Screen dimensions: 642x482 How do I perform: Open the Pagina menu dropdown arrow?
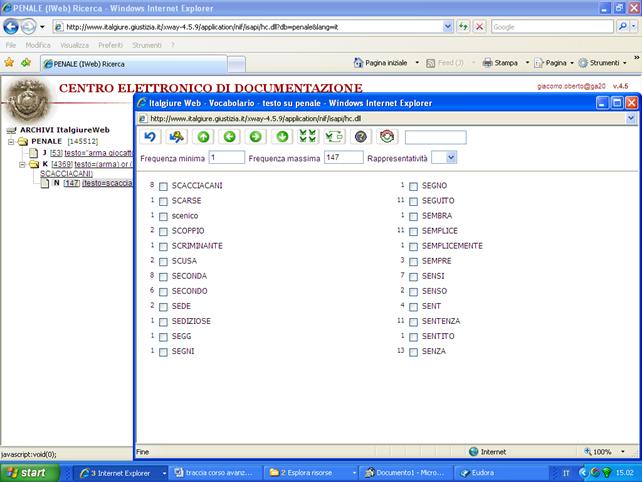pyautogui.click(x=572, y=63)
